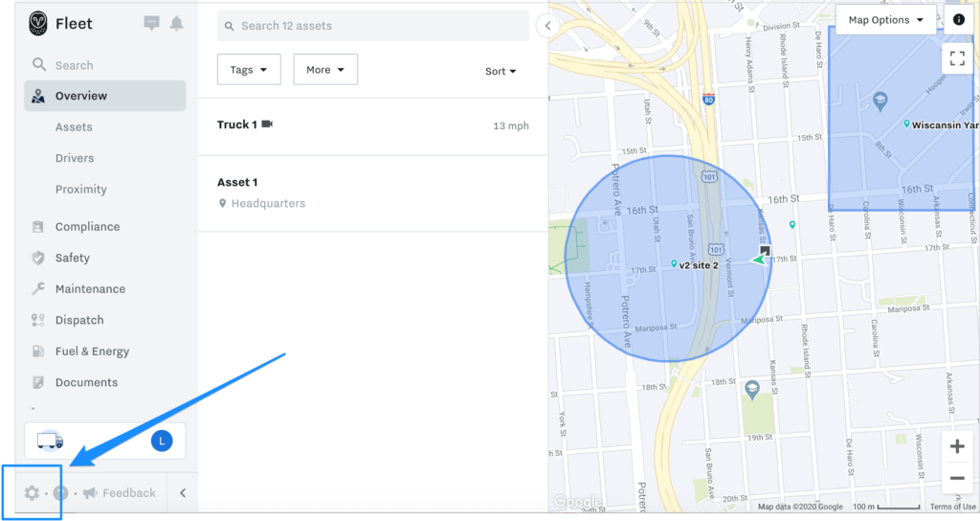Click the Overview map-person icon

tap(38, 96)
